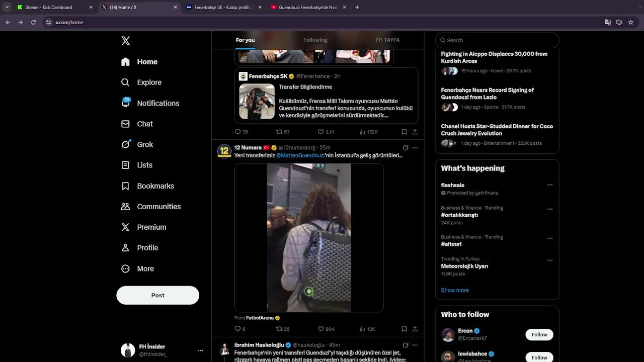Open Profile from the sidebar
Screen dimensions: 644x362
tap(139, 248)
